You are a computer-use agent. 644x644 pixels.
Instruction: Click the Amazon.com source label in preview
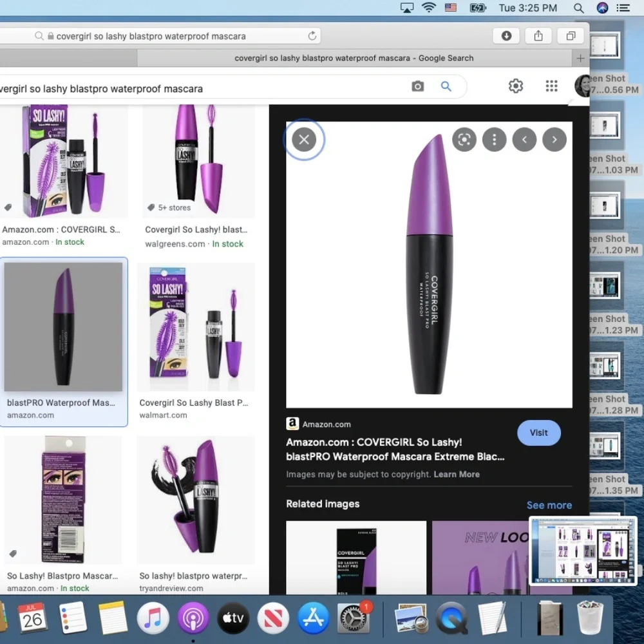coord(327,424)
